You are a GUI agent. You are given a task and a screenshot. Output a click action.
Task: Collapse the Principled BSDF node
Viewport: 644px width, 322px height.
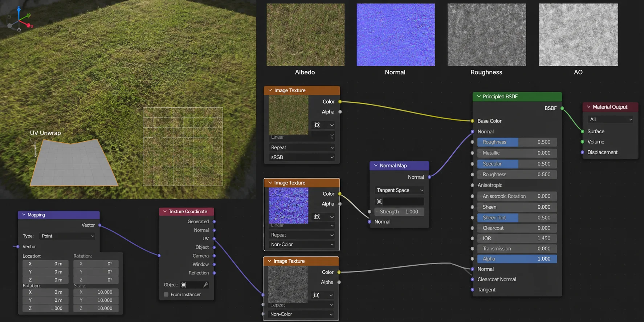(479, 97)
